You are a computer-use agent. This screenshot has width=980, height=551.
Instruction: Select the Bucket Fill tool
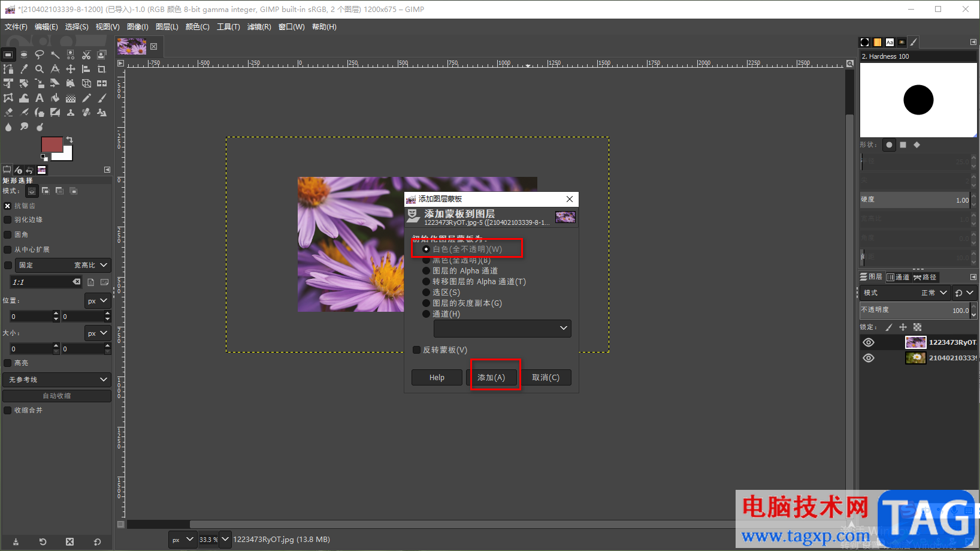pyautogui.click(x=55, y=98)
